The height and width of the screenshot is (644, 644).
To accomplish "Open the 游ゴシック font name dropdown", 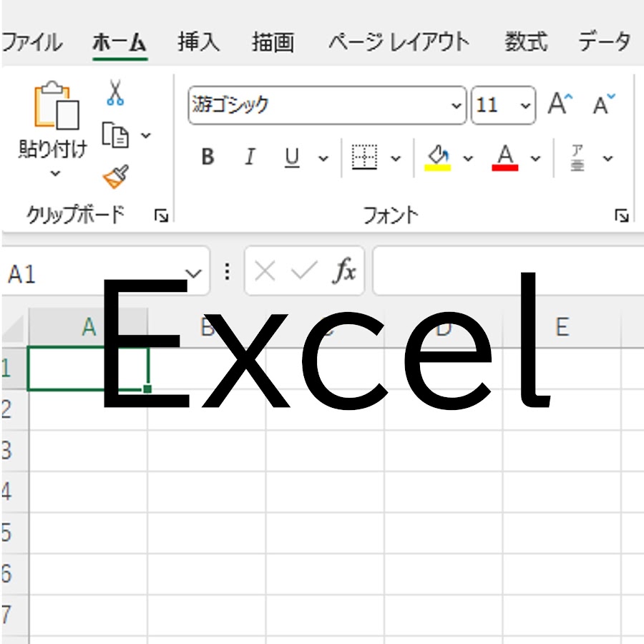I will (x=456, y=106).
